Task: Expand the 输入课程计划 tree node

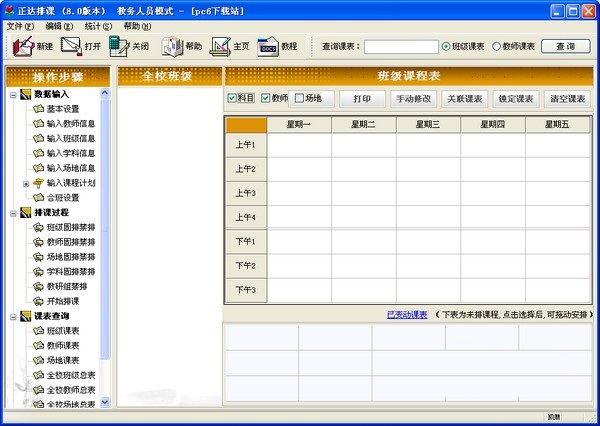Action: pos(25,183)
